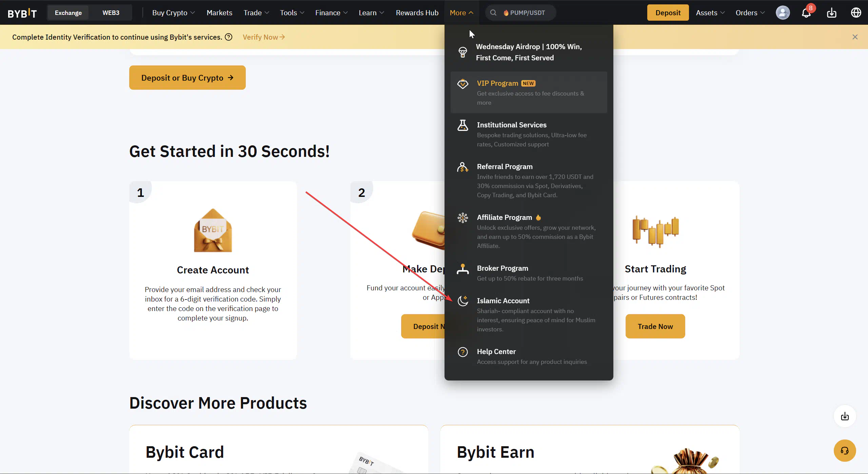Open the language globe icon
The height and width of the screenshot is (474, 868).
(856, 13)
